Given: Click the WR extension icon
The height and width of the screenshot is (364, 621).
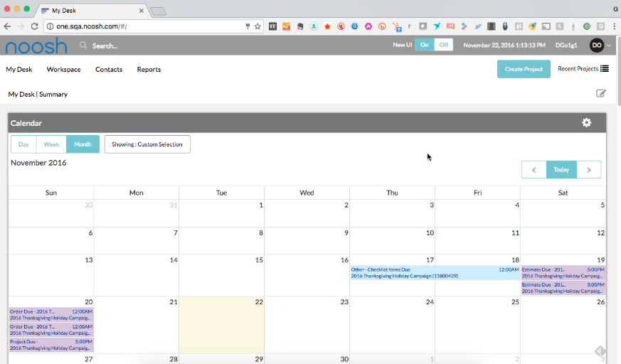Looking at the screenshot, I should (273, 26).
